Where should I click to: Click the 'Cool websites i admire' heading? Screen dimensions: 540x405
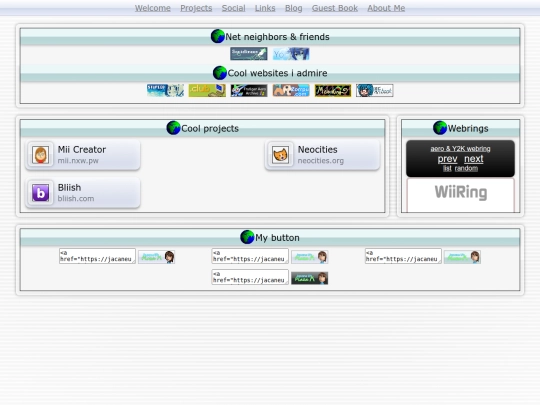coord(277,73)
